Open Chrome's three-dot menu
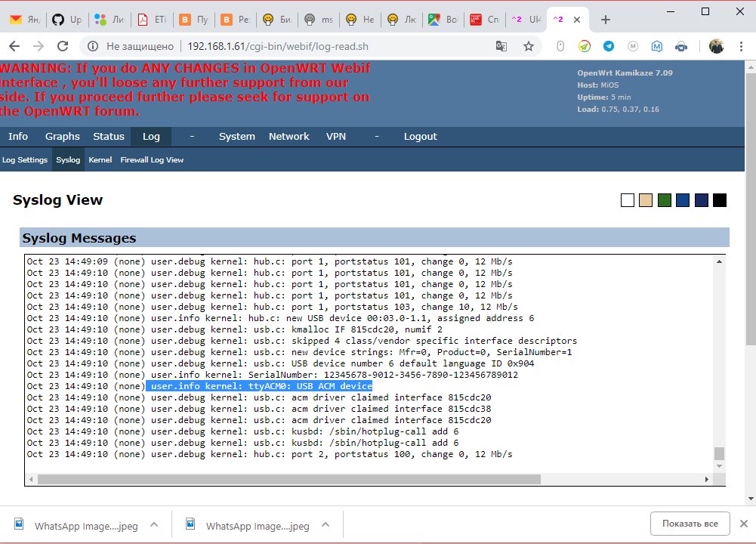 click(x=741, y=46)
